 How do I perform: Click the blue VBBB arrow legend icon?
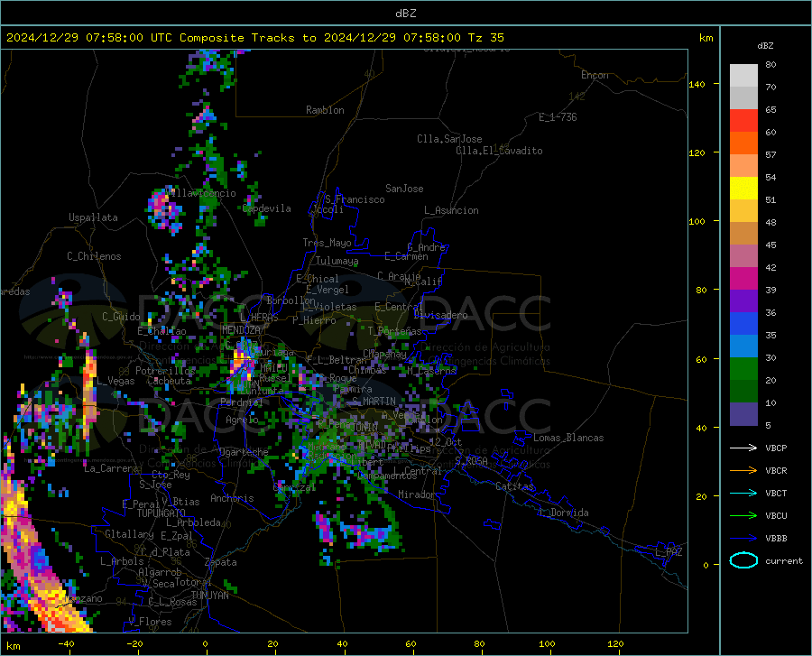tap(743, 539)
